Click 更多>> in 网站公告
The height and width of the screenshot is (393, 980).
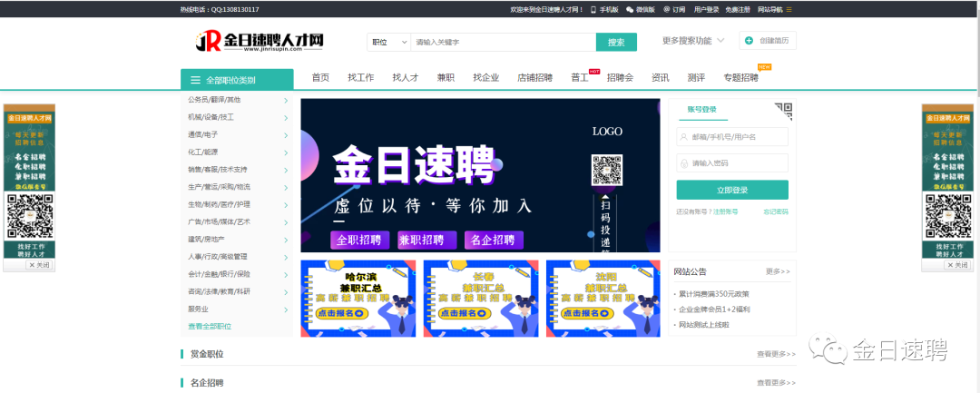click(x=778, y=271)
